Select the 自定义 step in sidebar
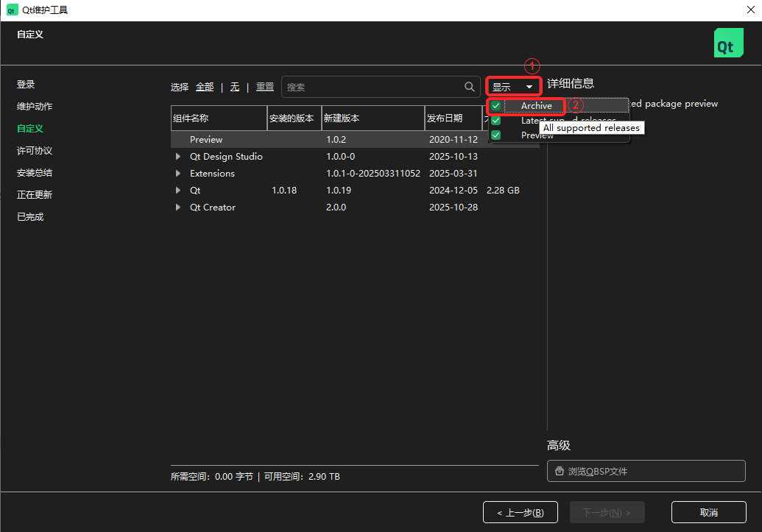762x532 pixels. point(30,129)
